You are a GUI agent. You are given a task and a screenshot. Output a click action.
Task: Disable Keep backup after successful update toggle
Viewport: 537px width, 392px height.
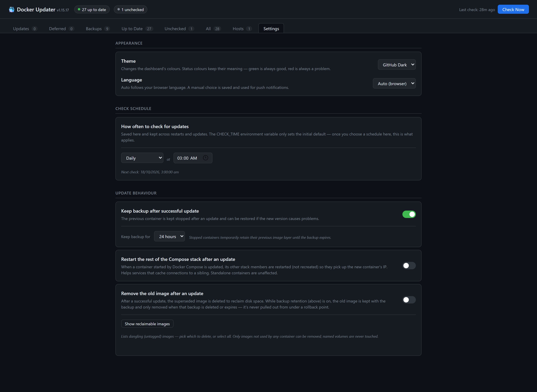tap(409, 214)
